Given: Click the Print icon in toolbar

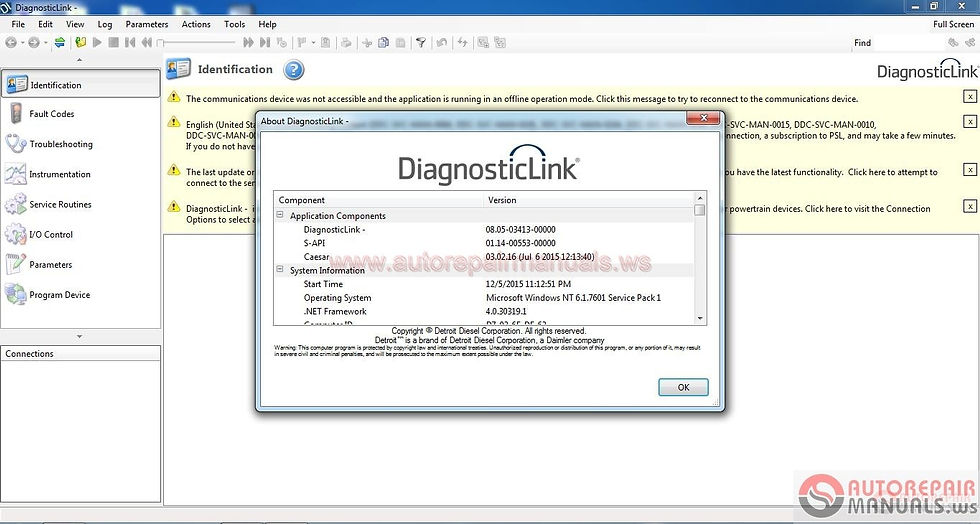Looking at the screenshot, I should (346, 43).
